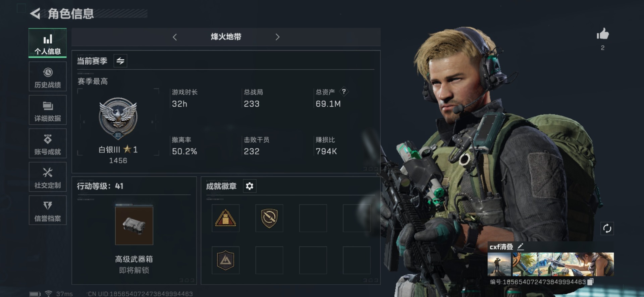Open the 历史战绩 tab
Image resolution: width=644 pixels, height=297 pixels.
pos(48,77)
